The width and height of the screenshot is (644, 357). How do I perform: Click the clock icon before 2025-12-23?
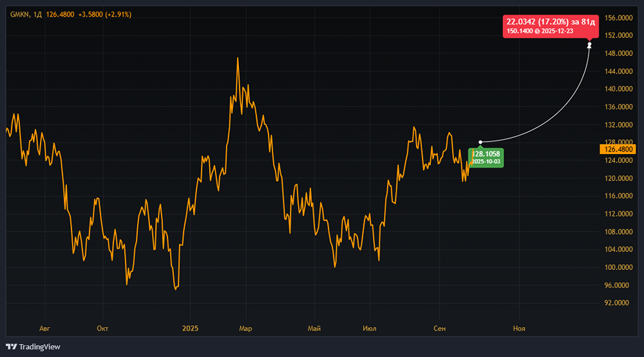(537, 31)
